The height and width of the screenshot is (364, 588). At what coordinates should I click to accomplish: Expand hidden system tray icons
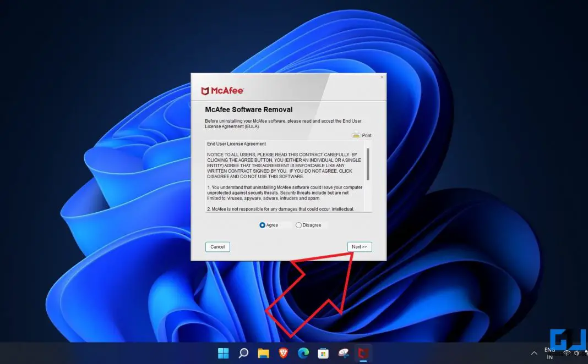point(534,353)
